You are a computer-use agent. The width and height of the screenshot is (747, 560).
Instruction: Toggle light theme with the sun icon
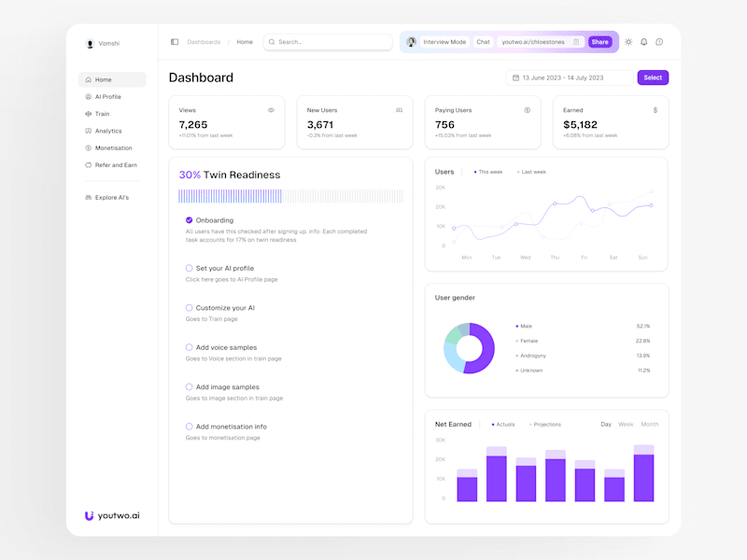click(628, 42)
